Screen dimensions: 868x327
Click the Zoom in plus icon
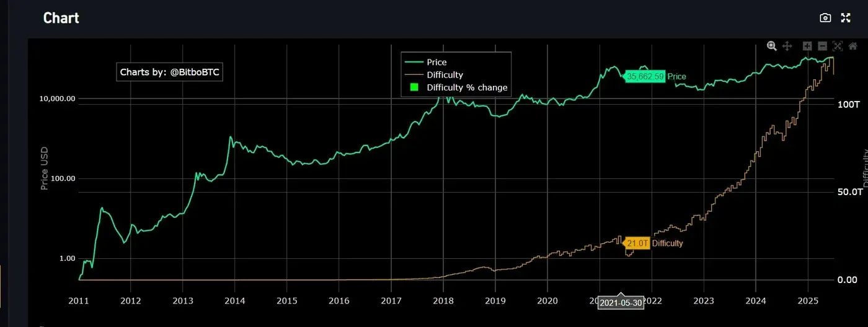[x=807, y=46]
